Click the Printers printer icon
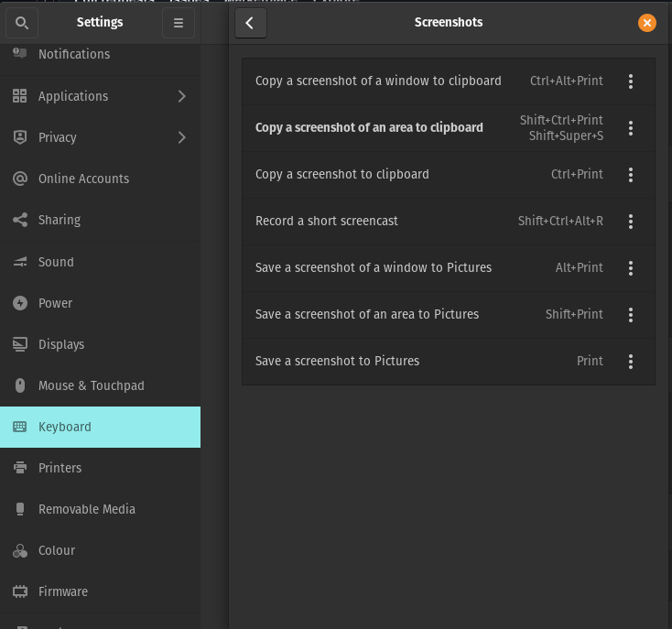This screenshot has width=672, height=629. (x=20, y=468)
